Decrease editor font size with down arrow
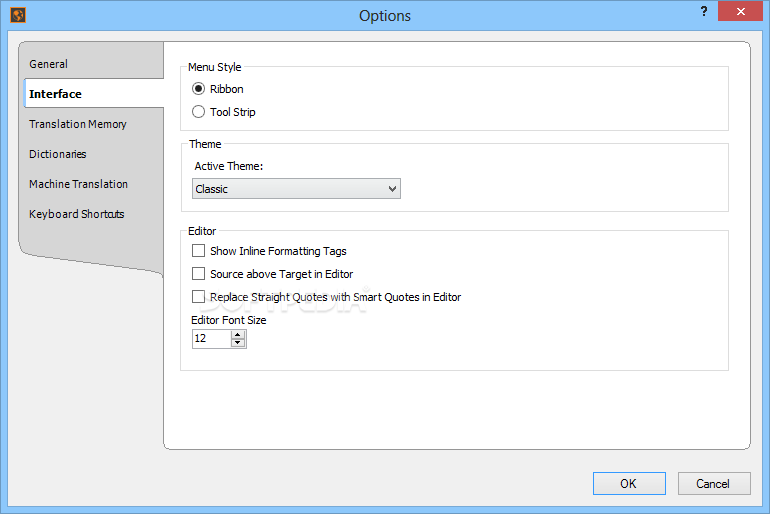Image resolution: width=770 pixels, height=514 pixels. [x=238, y=343]
